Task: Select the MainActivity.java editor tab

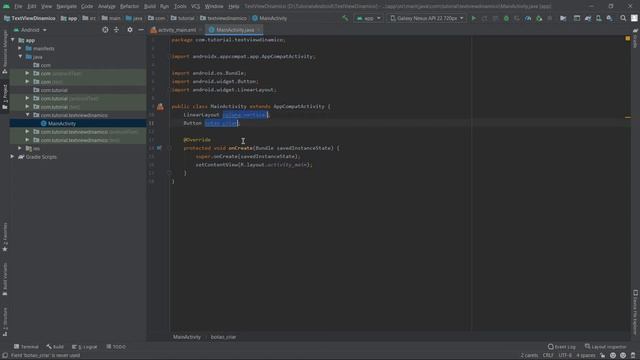Action: click(x=234, y=30)
